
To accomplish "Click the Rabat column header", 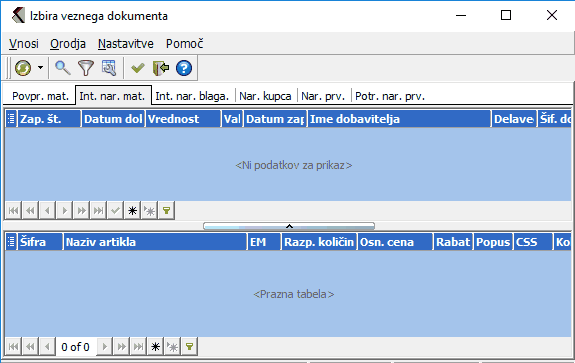I will pos(453,242).
